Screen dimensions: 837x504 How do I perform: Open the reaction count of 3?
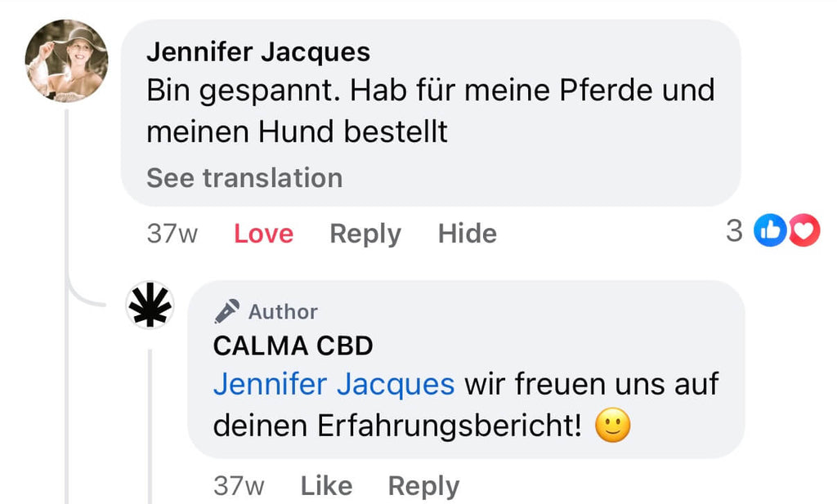coord(734,232)
